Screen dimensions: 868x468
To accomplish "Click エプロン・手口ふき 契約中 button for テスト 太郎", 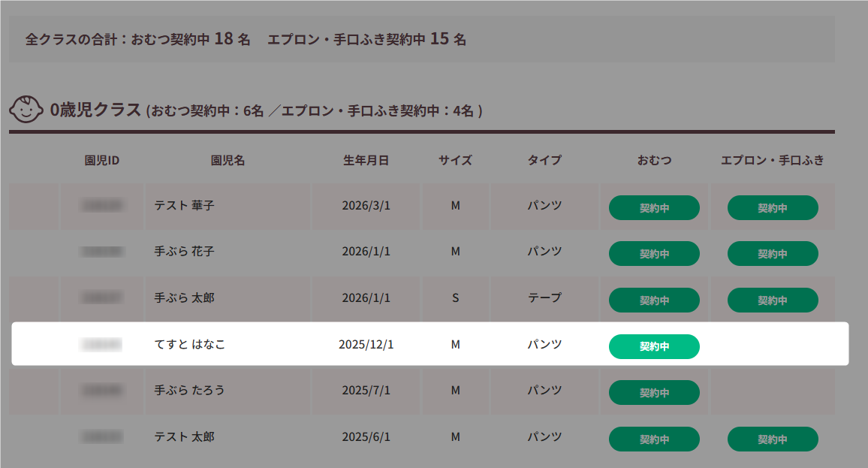I will 773,439.
